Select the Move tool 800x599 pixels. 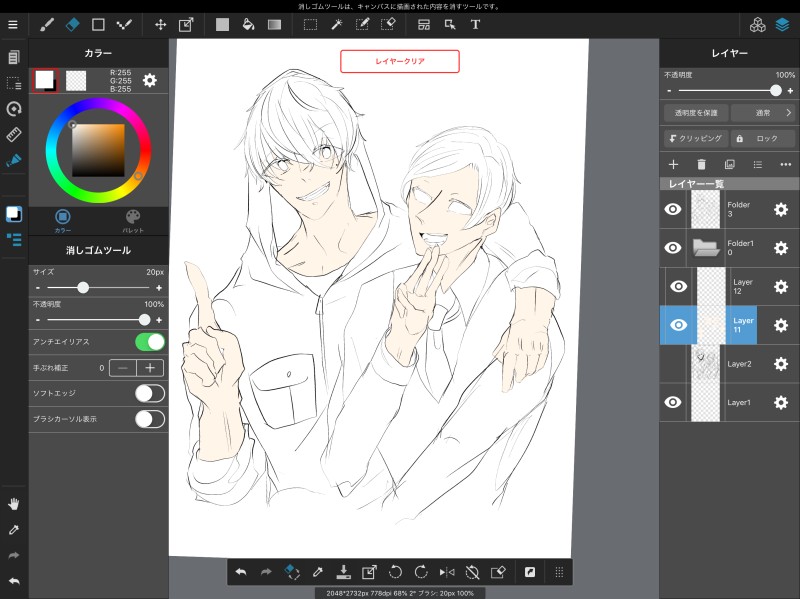click(x=161, y=24)
